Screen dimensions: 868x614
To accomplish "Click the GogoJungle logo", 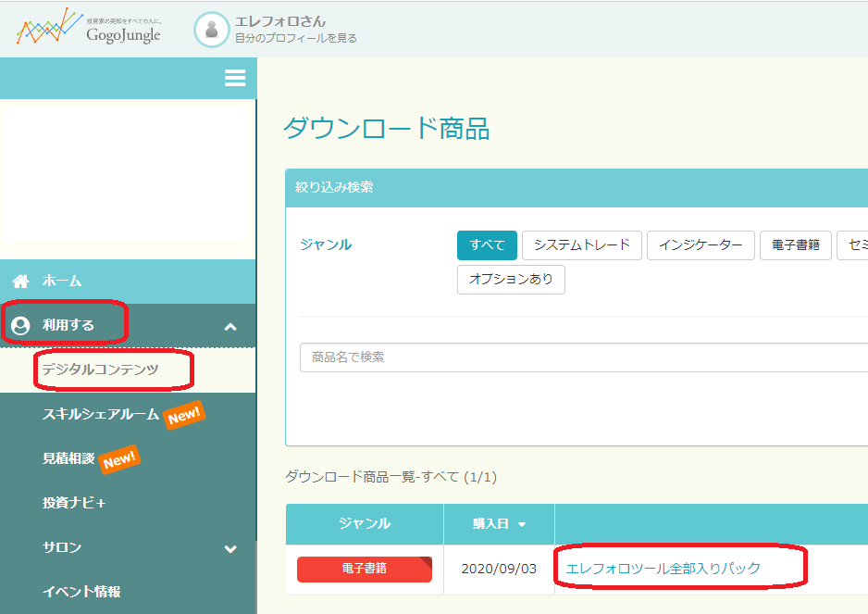I will point(89,28).
